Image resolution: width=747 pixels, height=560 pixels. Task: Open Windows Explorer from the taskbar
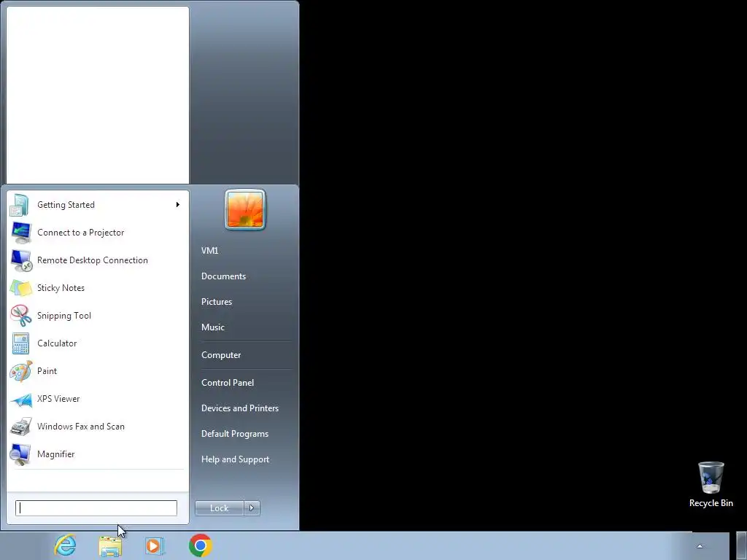pyautogui.click(x=110, y=545)
